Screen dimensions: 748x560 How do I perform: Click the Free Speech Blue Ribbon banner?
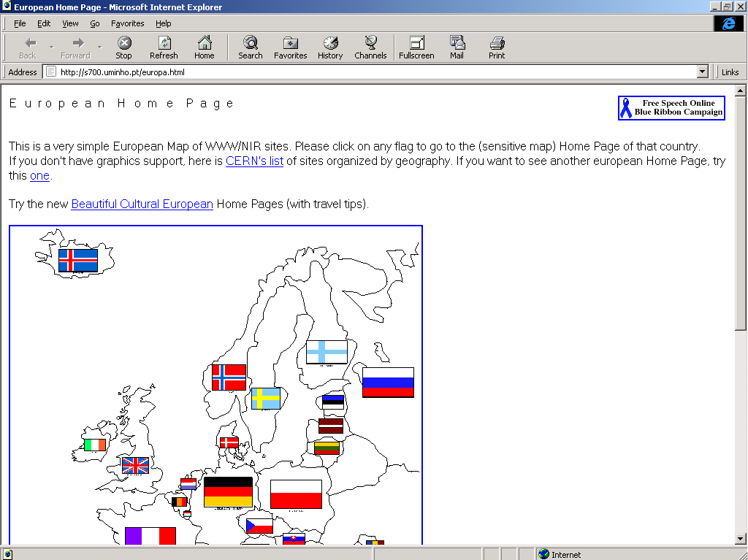pyautogui.click(x=672, y=108)
